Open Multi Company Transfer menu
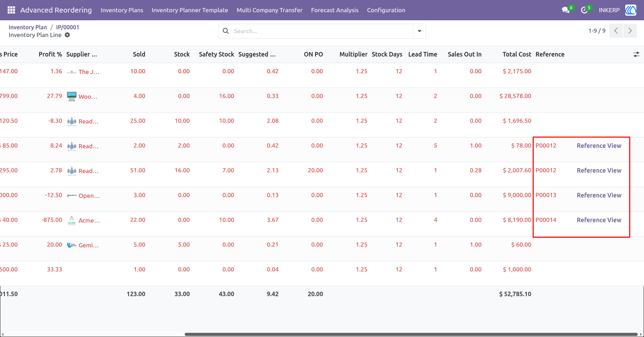644x337 pixels. [x=270, y=10]
